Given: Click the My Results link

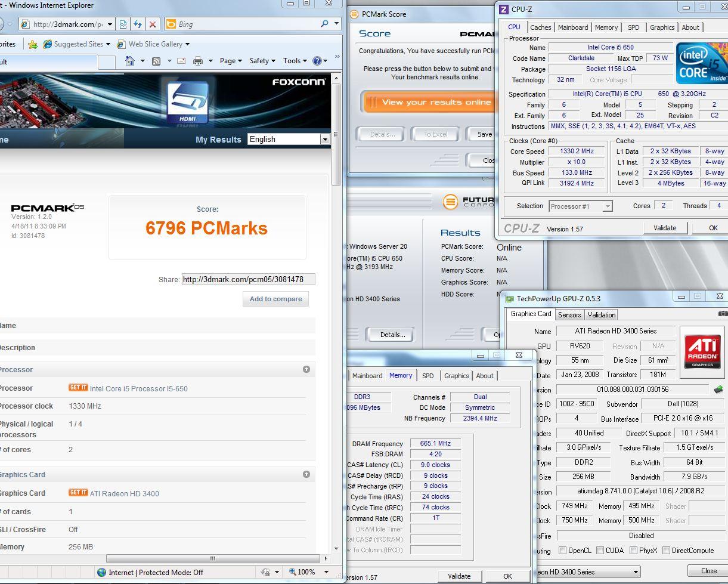Looking at the screenshot, I should coord(218,140).
